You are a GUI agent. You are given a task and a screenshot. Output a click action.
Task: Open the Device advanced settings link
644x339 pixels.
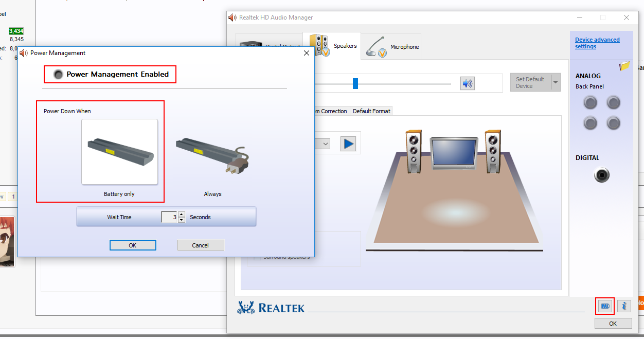click(597, 43)
